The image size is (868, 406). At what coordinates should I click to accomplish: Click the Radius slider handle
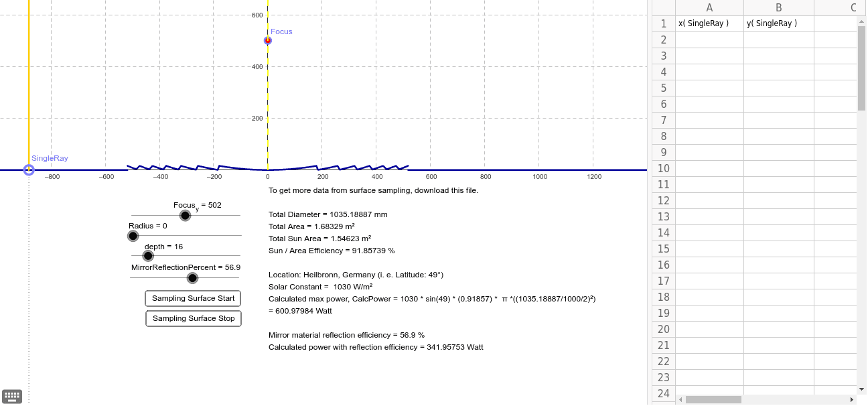133,236
